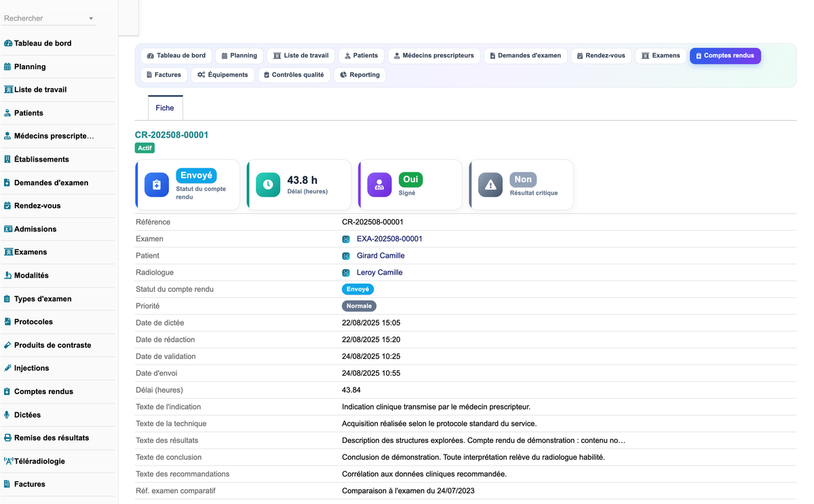This screenshot has height=504, width=814.
Task: Click the Patients icon in sidebar
Action: [7, 113]
